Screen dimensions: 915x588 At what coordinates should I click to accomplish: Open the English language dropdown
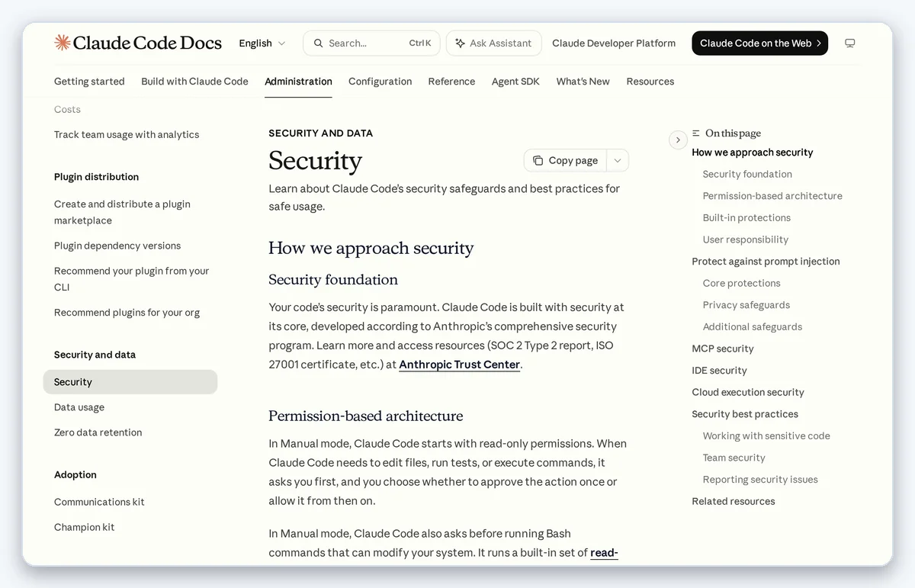click(262, 43)
